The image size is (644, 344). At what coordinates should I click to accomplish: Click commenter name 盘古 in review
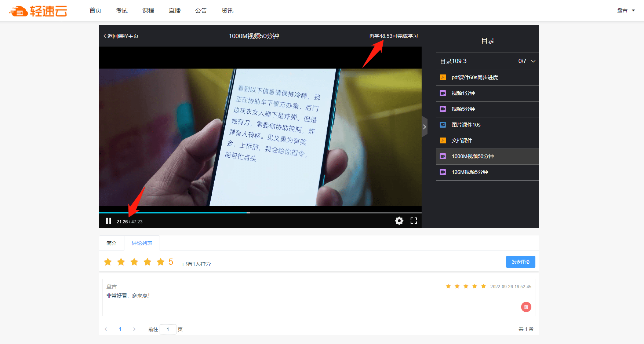(x=112, y=287)
